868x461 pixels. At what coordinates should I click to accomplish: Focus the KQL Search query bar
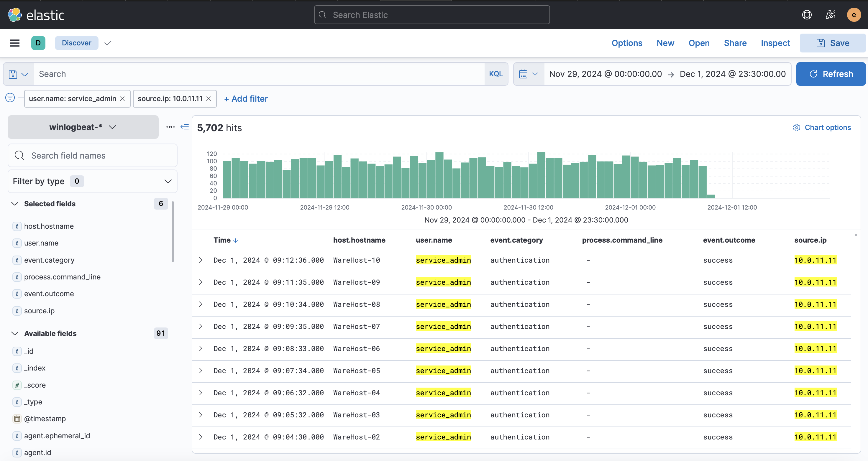click(x=260, y=74)
